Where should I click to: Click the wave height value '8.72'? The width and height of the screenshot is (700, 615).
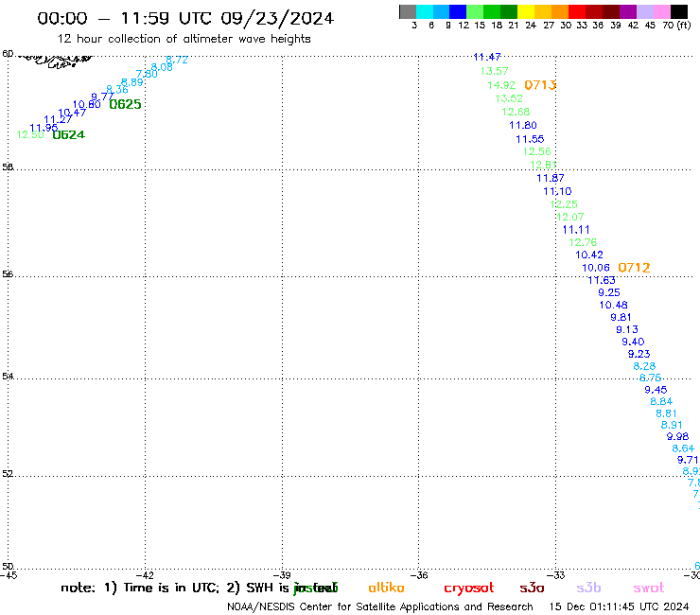[x=177, y=60]
